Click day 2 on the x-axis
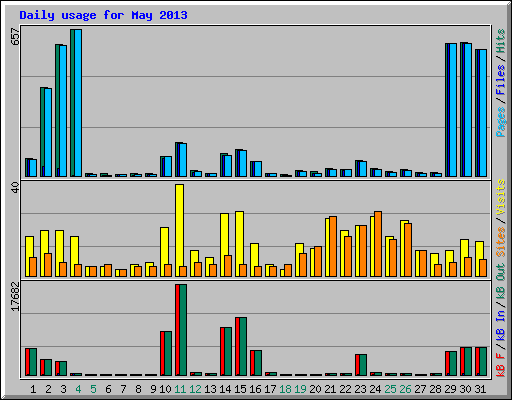Screen dimensions: 512x400 pyautogui.click(x=48, y=389)
